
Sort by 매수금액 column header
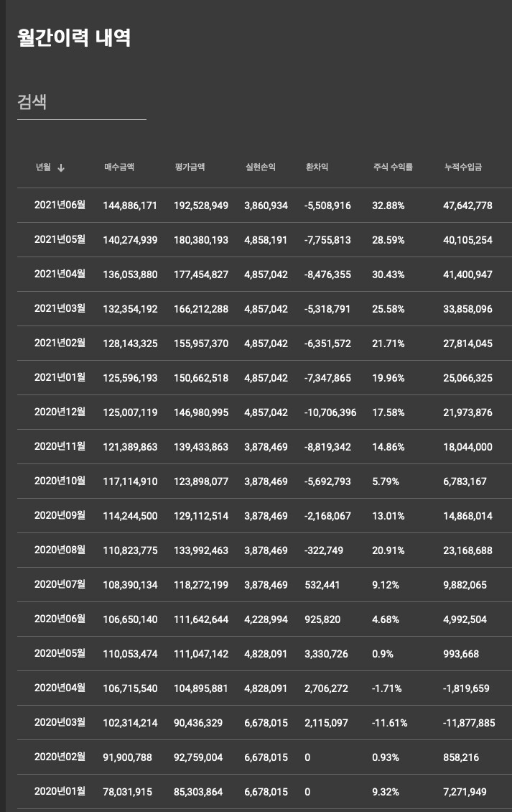pyautogui.click(x=119, y=167)
